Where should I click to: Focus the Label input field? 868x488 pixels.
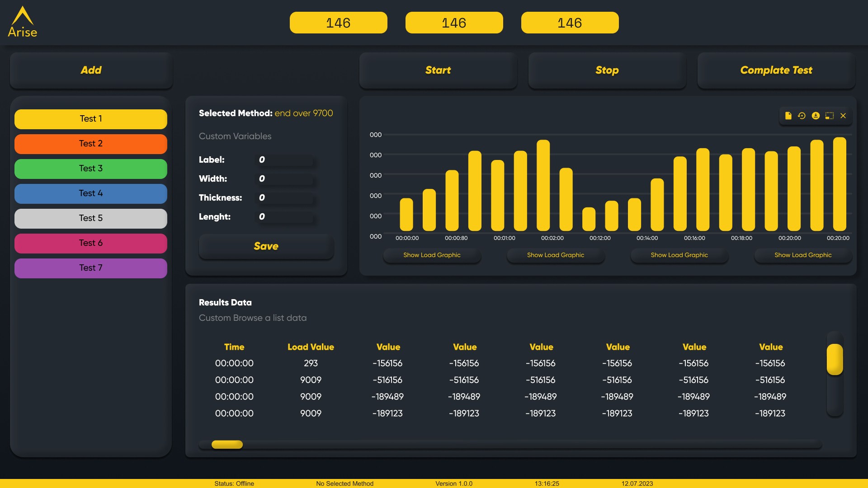point(285,160)
